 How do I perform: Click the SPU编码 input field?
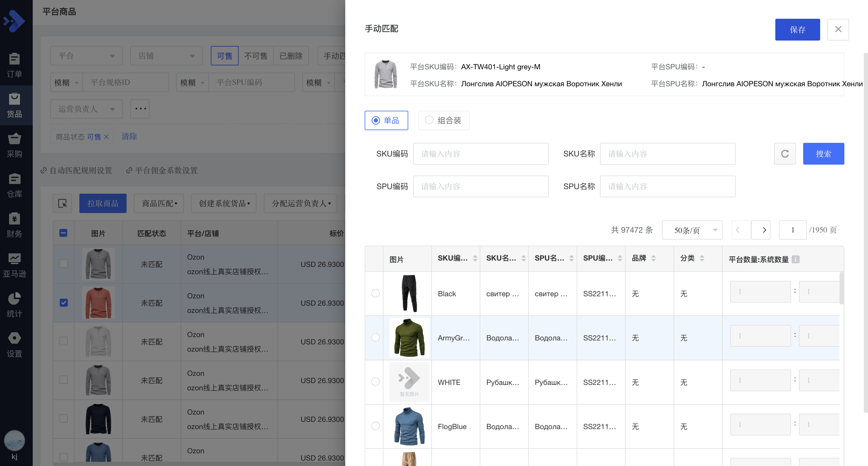coord(481,186)
